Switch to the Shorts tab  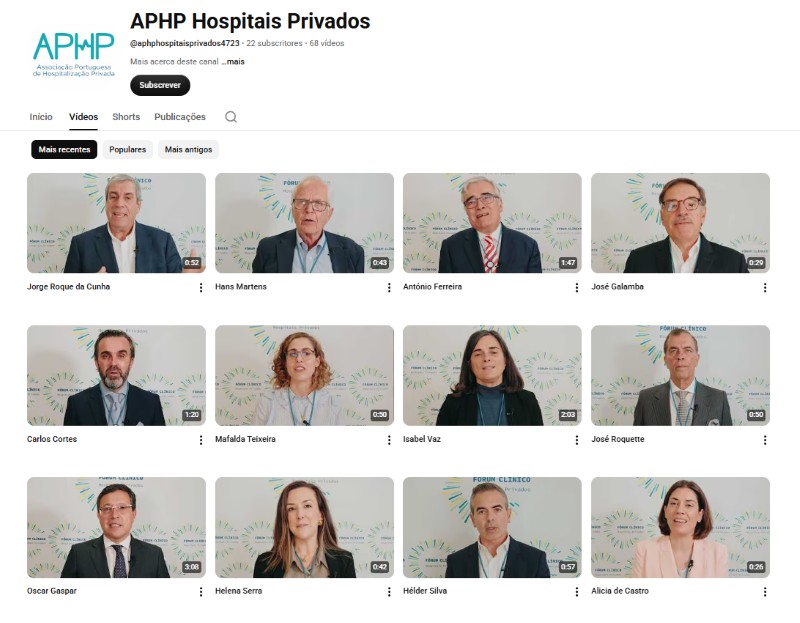click(126, 117)
